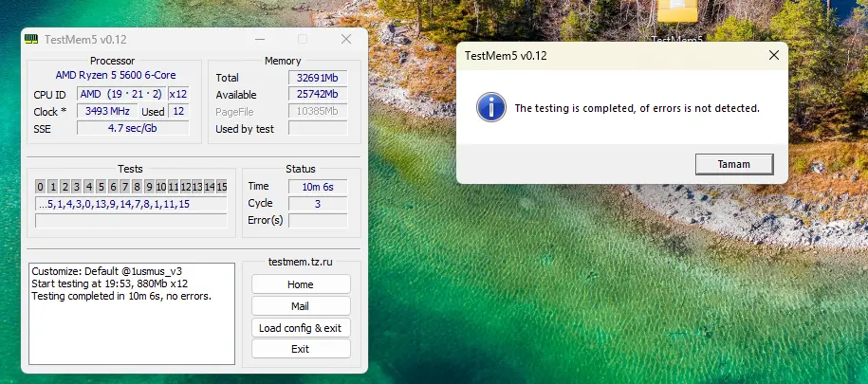Click the dialog title TestMem5 v0.12
Screen dimensions: 868x384
[506, 55]
